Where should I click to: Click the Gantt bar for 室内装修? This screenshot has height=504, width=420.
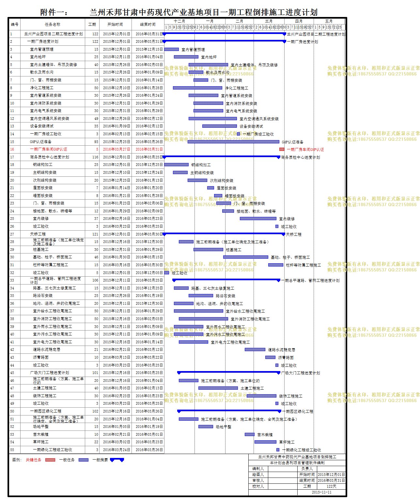[x=258, y=219]
